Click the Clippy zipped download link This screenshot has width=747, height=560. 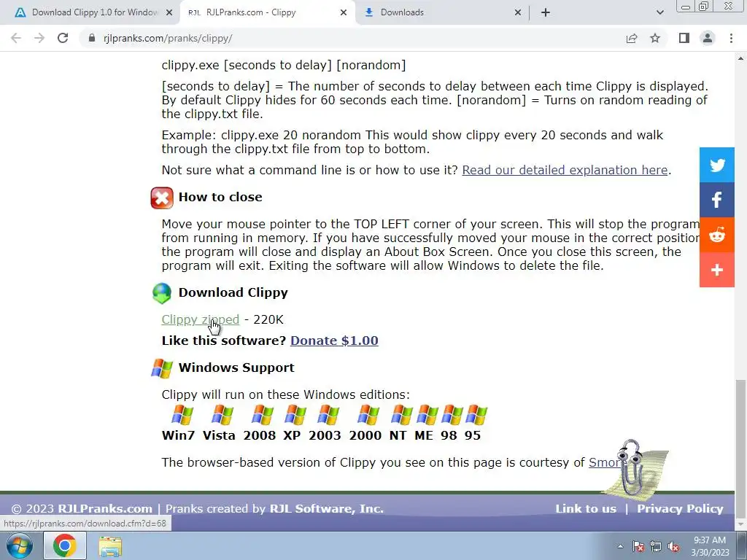tap(200, 319)
